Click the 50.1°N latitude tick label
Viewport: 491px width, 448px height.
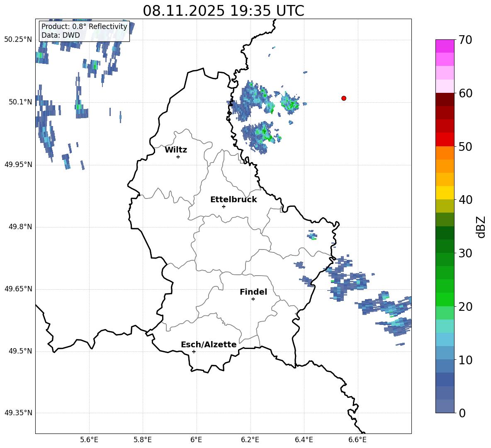pos(20,102)
